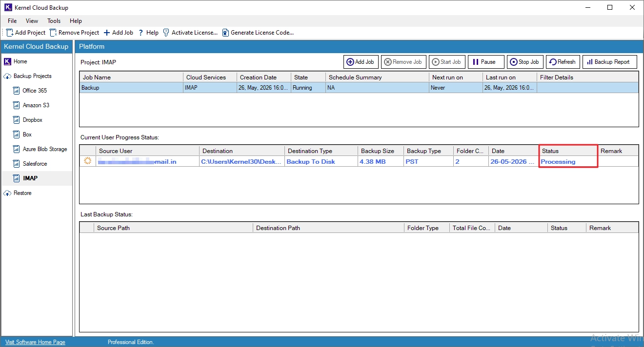Click the Total File Co... column header
Screen dimensions: 644x347
tap(472, 228)
